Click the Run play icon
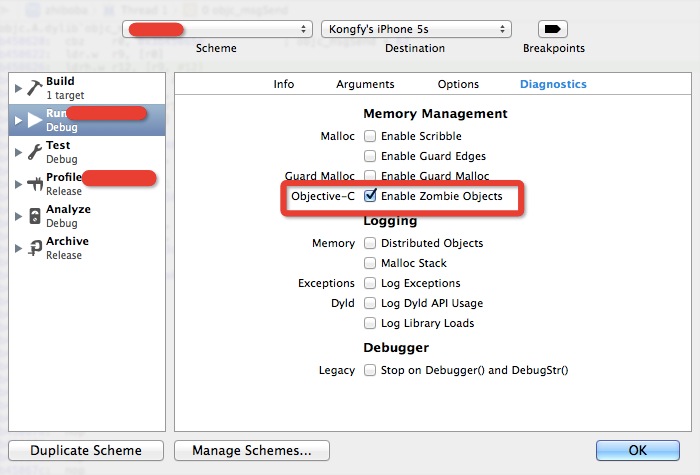Image resolution: width=700 pixels, height=475 pixels. point(34,120)
